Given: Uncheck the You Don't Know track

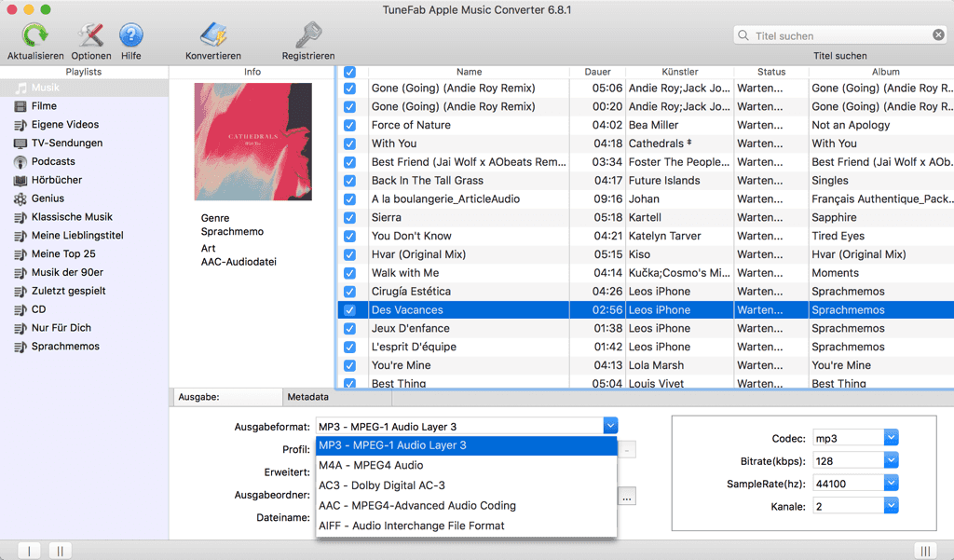Looking at the screenshot, I should 349,236.
